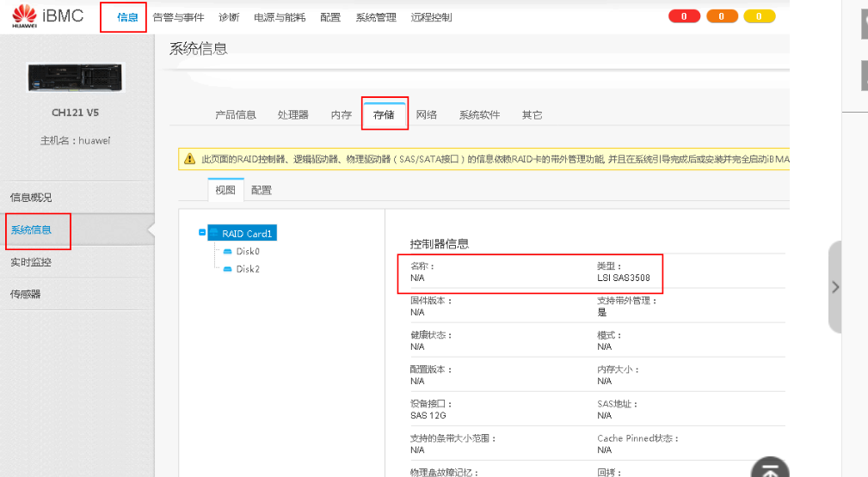Go to 传感器 in sidebar

tap(26, 294)
